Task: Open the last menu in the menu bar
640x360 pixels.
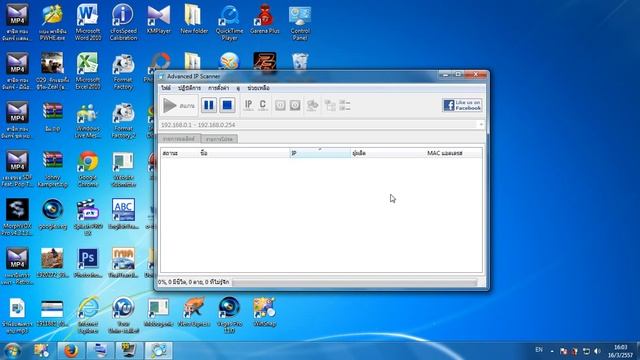Action: (x=258, y=88)
